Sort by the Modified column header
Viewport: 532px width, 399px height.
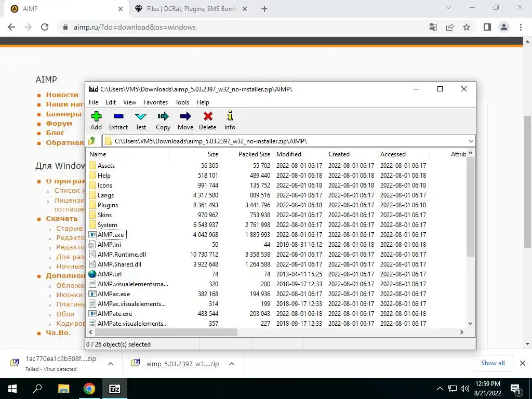pos(299,154)
